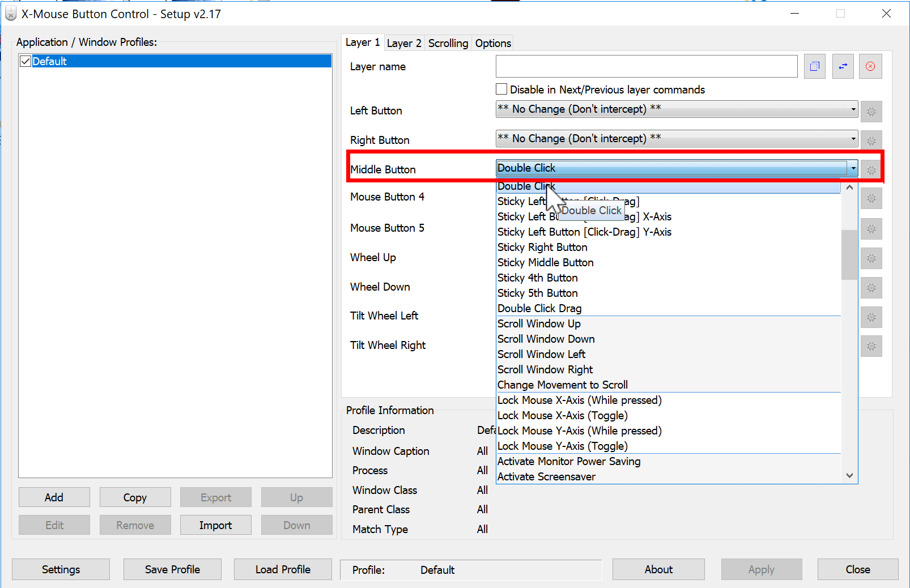Click the blue swap layers arrow icon
Viewport: 910px width, 588px height.
click(x=843, y=66)
